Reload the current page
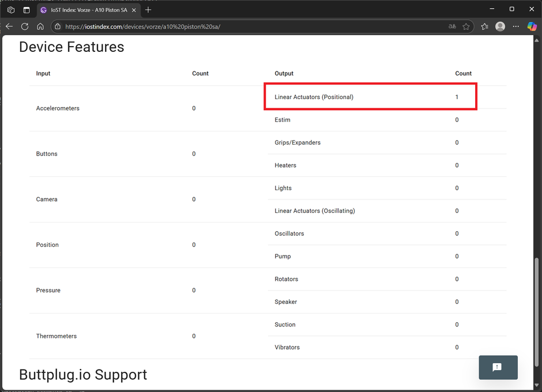The image size is (542, 392). 25,27
